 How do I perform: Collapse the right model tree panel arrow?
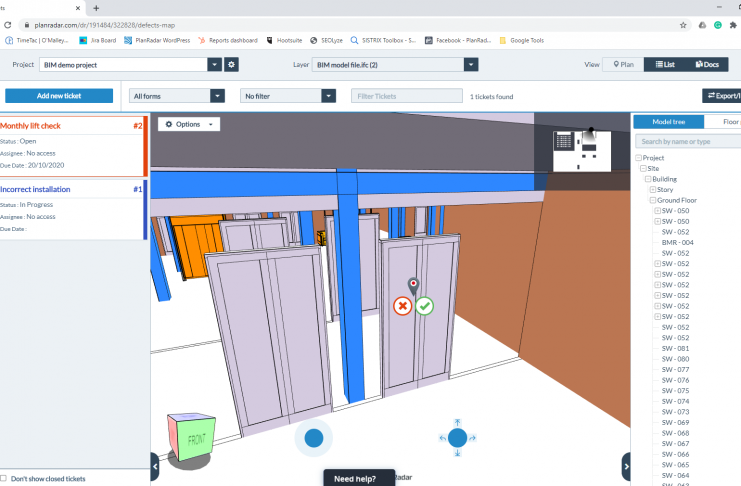626,466
